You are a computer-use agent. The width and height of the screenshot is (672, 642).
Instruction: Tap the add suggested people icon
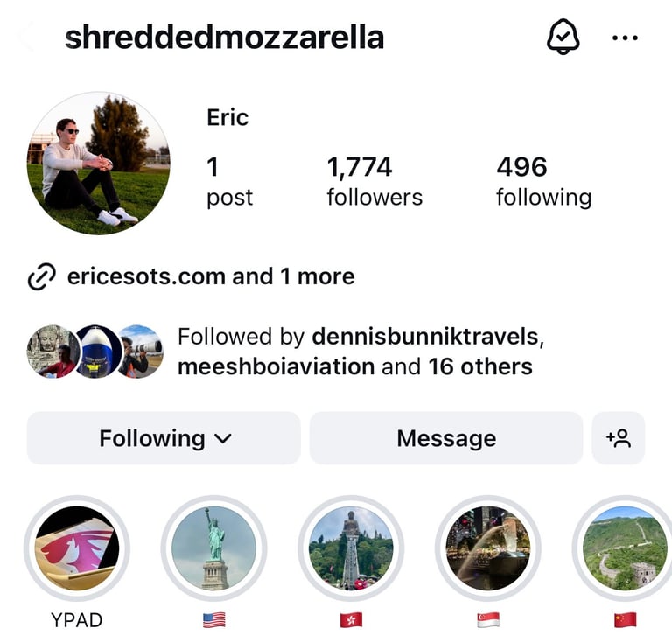point(618,438)
